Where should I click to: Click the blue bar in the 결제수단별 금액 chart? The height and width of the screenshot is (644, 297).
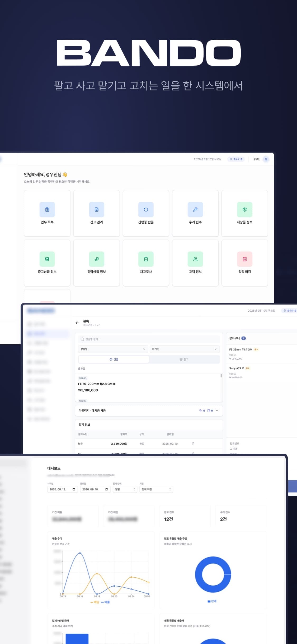tap(77, 639)
